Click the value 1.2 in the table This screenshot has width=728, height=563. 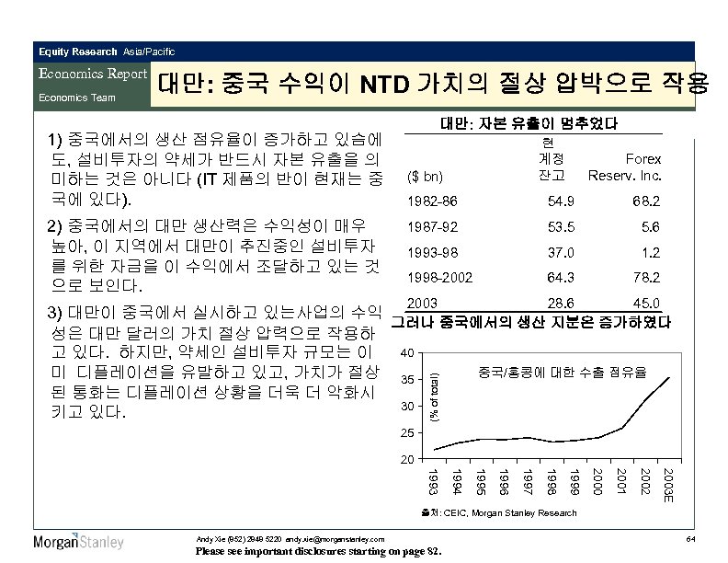651,253
